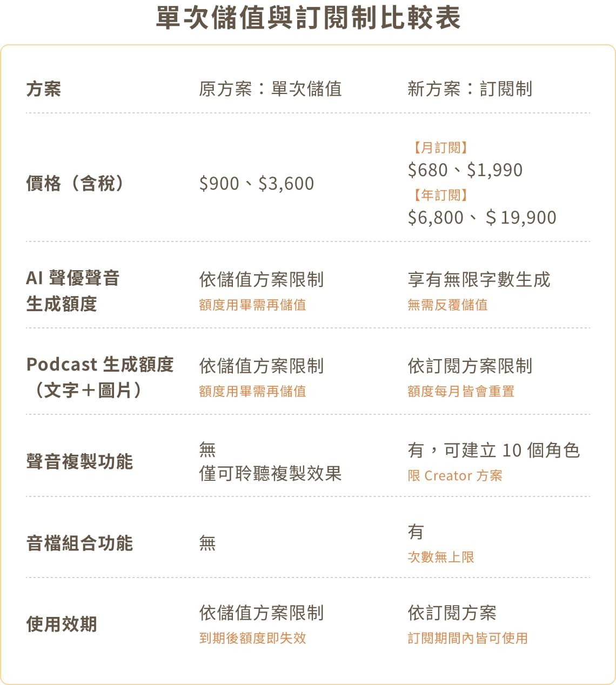
Task: Click the 聲音複製功能 row label
Action: pyautogui.click(x=79, y=462)
